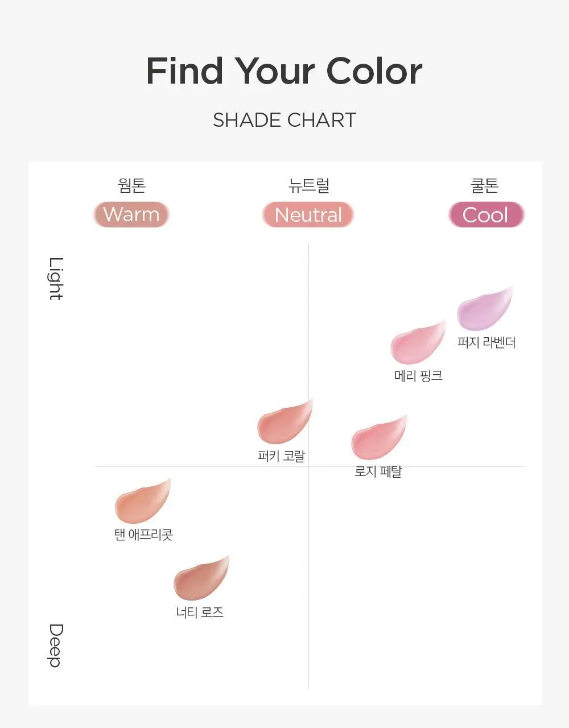This screenshot has width=569, height=728.
Task: Click the 웜톤 Korean heading
Action: (132, 185)
